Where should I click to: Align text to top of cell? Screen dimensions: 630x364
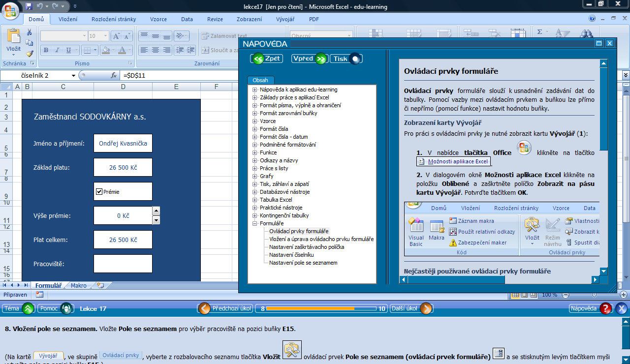[x=144, y=36]
